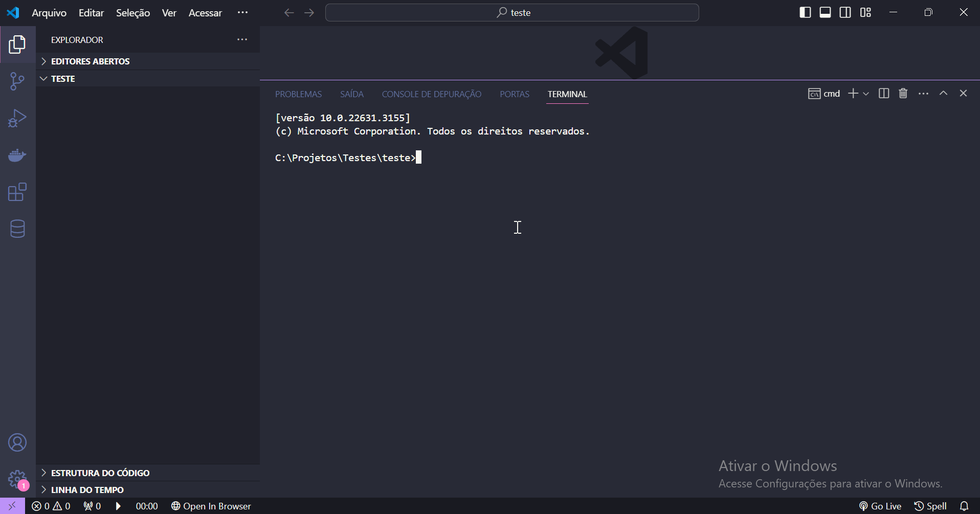The width and height of the screenshot is (980, 514).
Task: Open the Arquivo menu
Action: click(49, 13)
